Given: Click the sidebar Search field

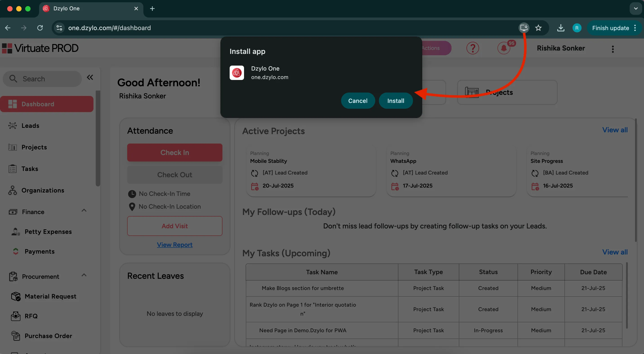Looking at the screenshot, I should 42,79.
